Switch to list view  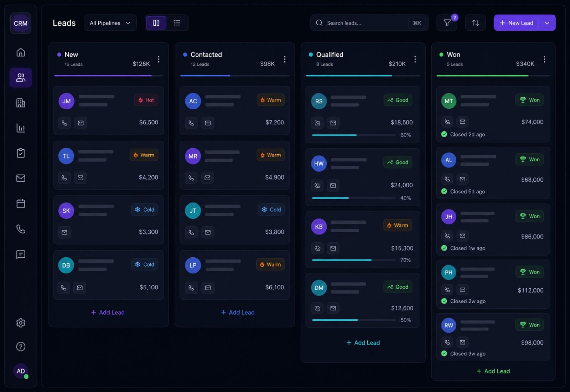(x=177, y=23)
